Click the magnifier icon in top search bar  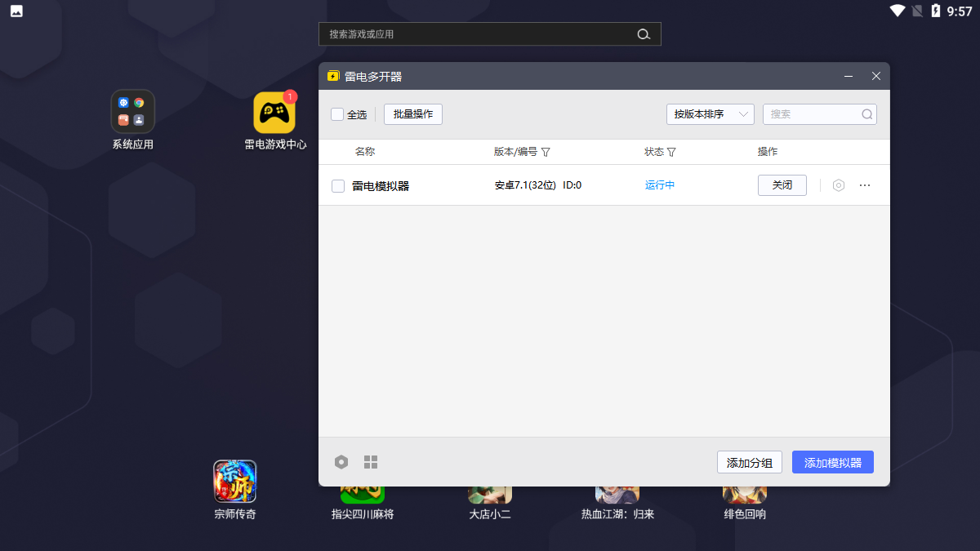(644, 34)
